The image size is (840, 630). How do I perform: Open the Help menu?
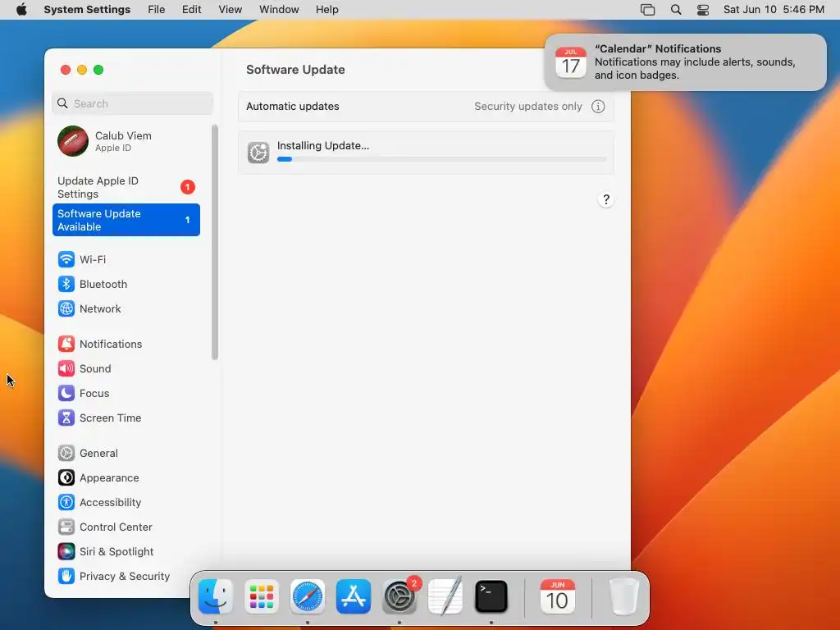click(x=326, y=10)
